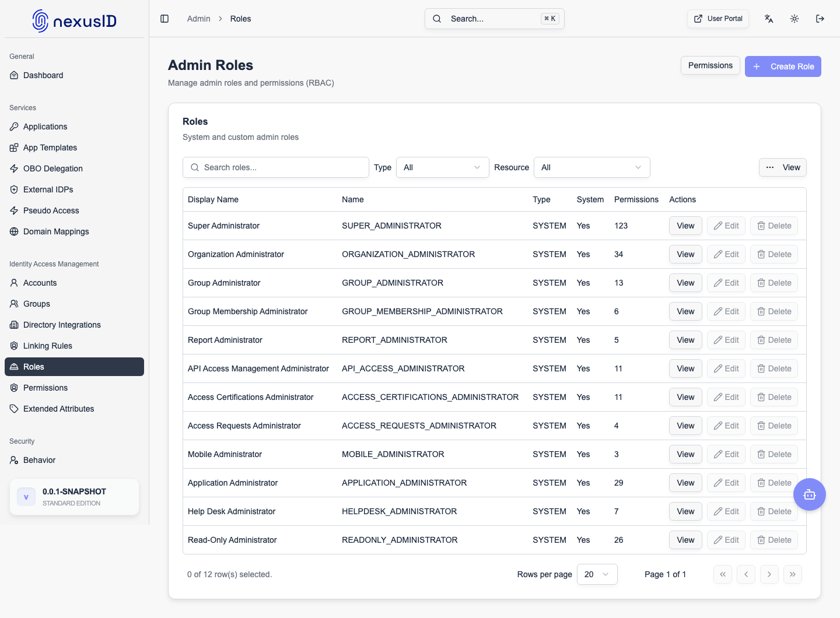Open Rows per page dropdown
Viewport: 840px width, 618px height.
pos(597,574)
